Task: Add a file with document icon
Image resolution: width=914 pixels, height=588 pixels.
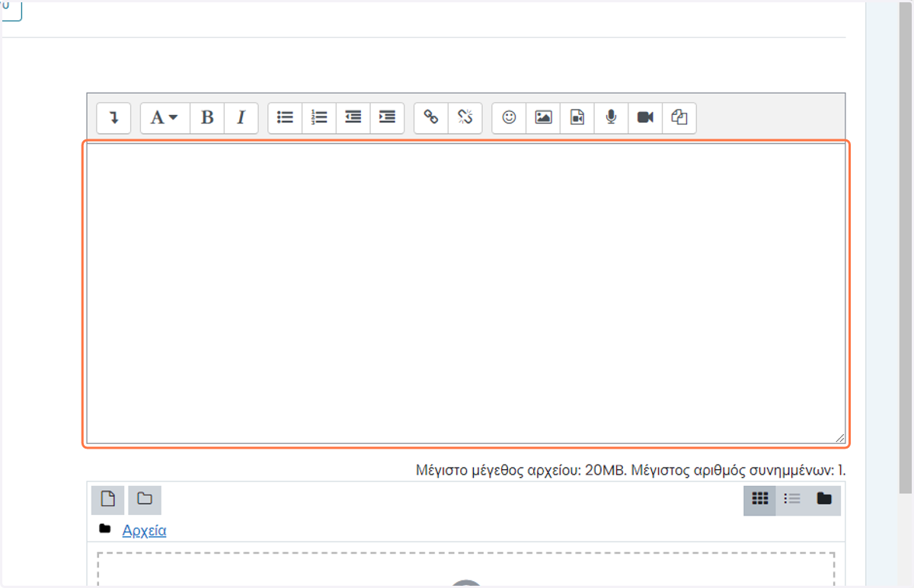Action: [x=107, y=500]
